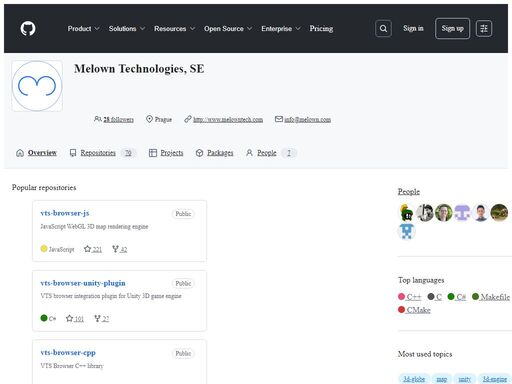
Task: Open the vts-browser-cpp repository
Action: tap(68, 352)
